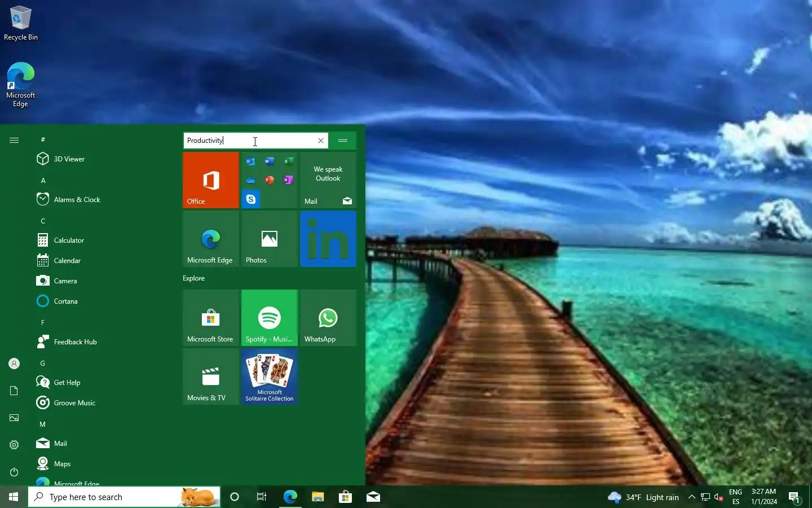Screen dimensions: 812x508
Task: Open the Spotify Music tile
Action: [x=270, y=318]
